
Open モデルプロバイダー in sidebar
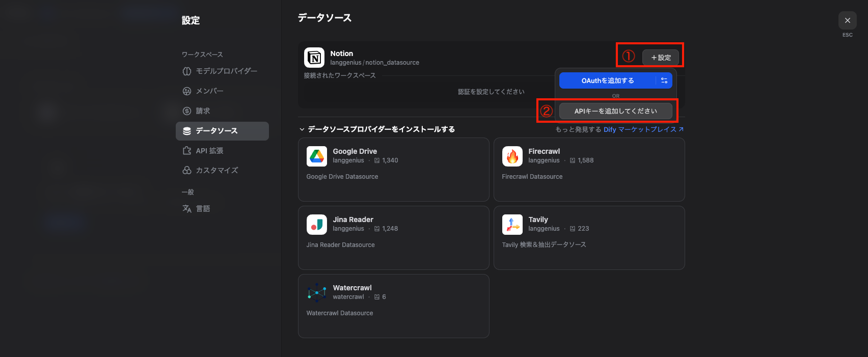[222, 71]
